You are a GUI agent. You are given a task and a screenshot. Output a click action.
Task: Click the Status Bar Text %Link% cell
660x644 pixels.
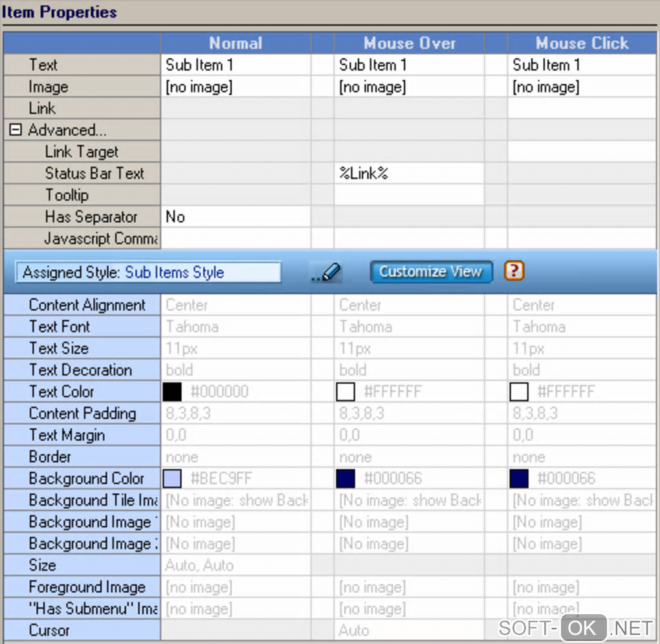(409, 173)
